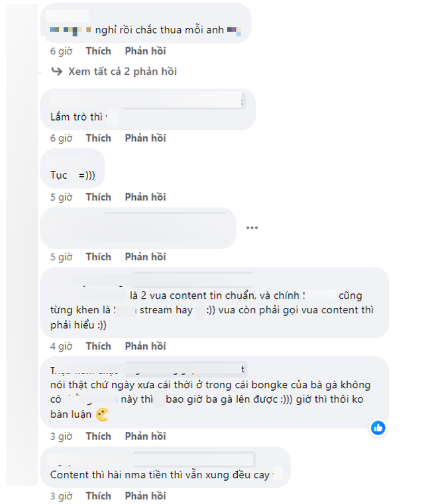Click Thích below the three-dot menu comment

tap(98, 256)
